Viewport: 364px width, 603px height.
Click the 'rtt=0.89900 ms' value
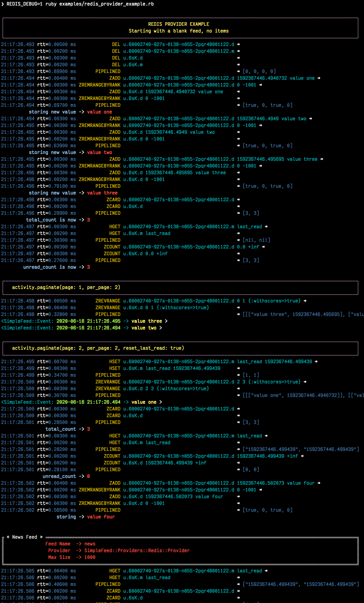tap(57, 71)
